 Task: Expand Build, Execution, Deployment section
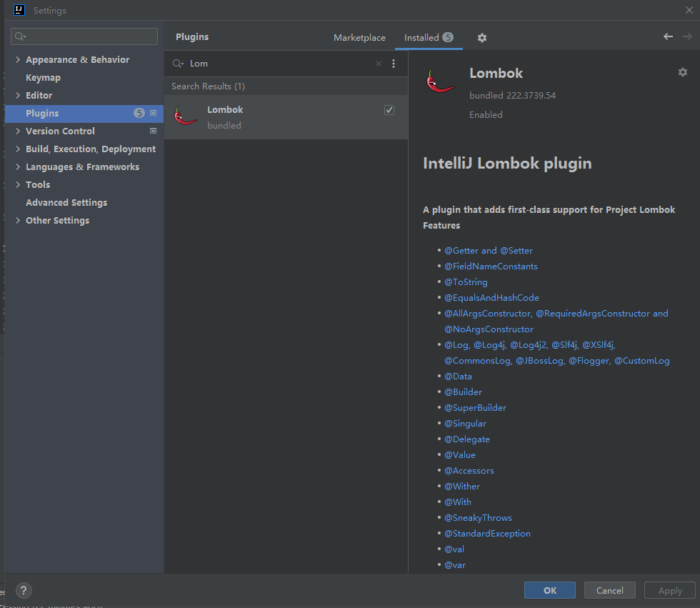[x=18, y=149]
